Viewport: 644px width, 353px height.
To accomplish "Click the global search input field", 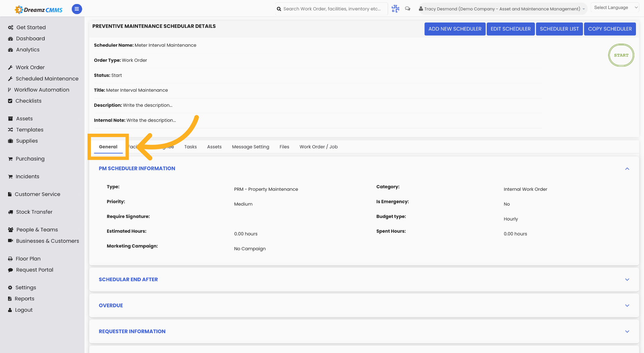I will (332, 9).
